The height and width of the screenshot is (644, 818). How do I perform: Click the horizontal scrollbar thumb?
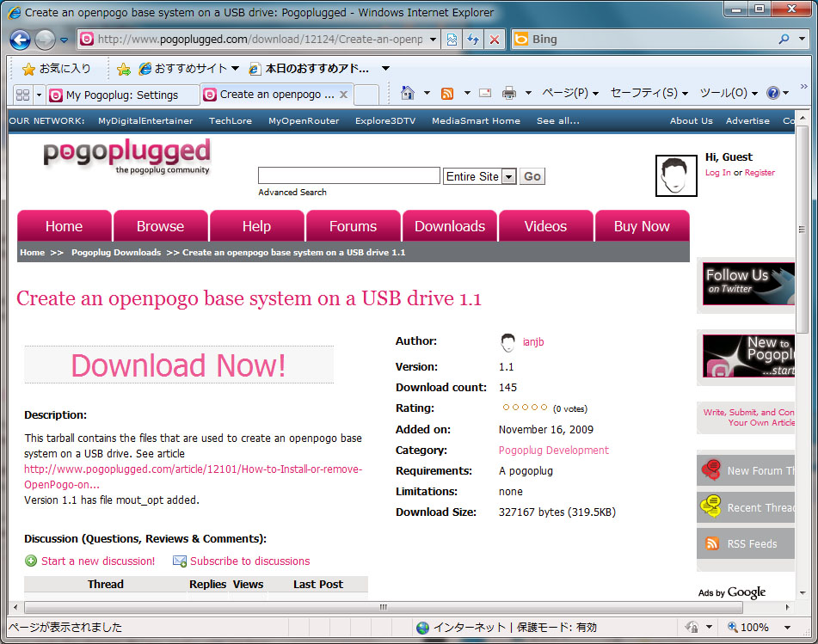pos(384,608)
